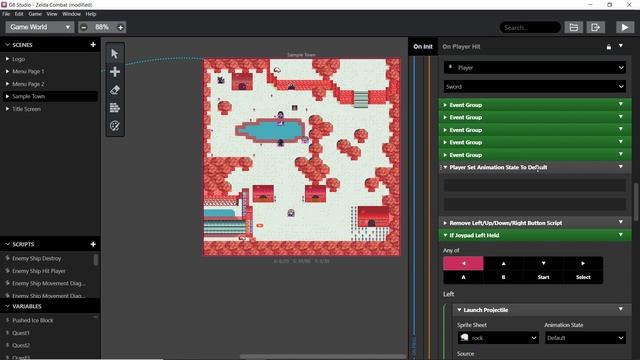Viewport: 640px width, 360px height.
Task: Open Animation State Default dropdown
Action: 585,338
